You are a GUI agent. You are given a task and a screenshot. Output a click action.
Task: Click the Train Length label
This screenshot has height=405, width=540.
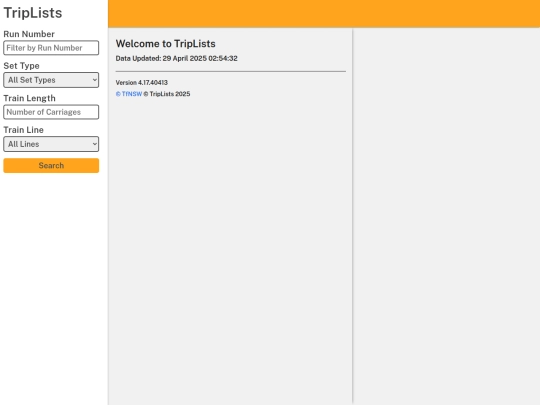(29, 98)
